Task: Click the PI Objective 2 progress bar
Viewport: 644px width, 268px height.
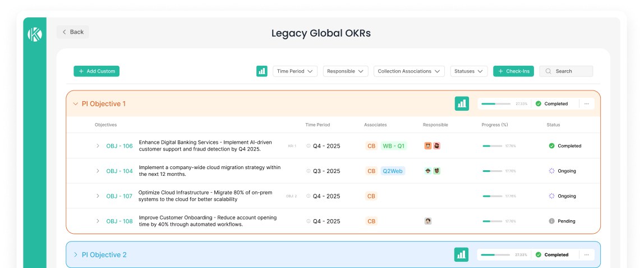Action: [495, 255]
